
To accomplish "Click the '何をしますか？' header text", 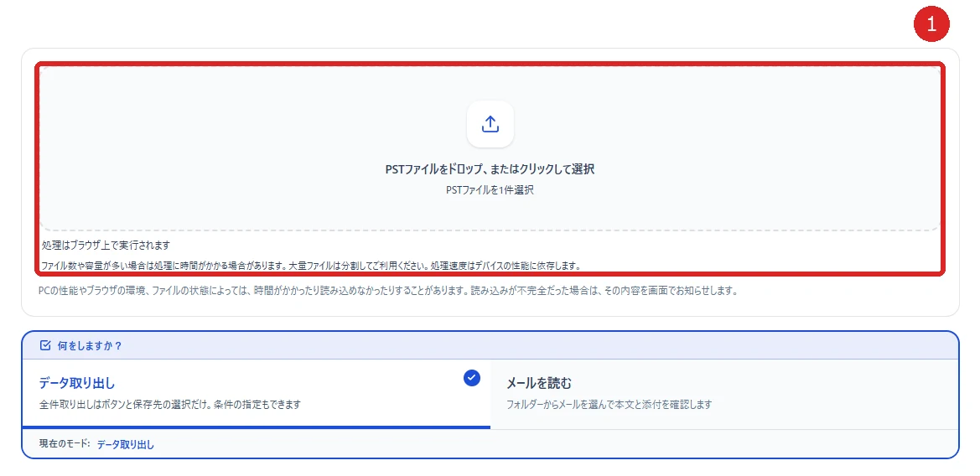I will click(90, 345).
